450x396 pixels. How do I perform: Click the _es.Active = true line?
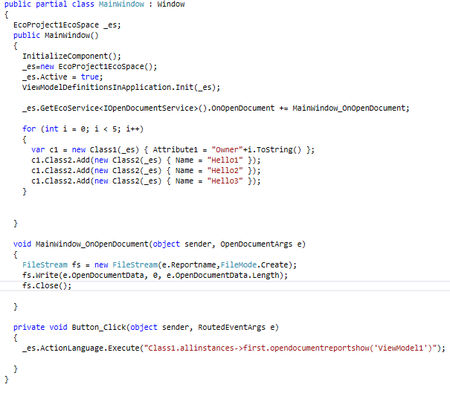(x=62, y=77)
